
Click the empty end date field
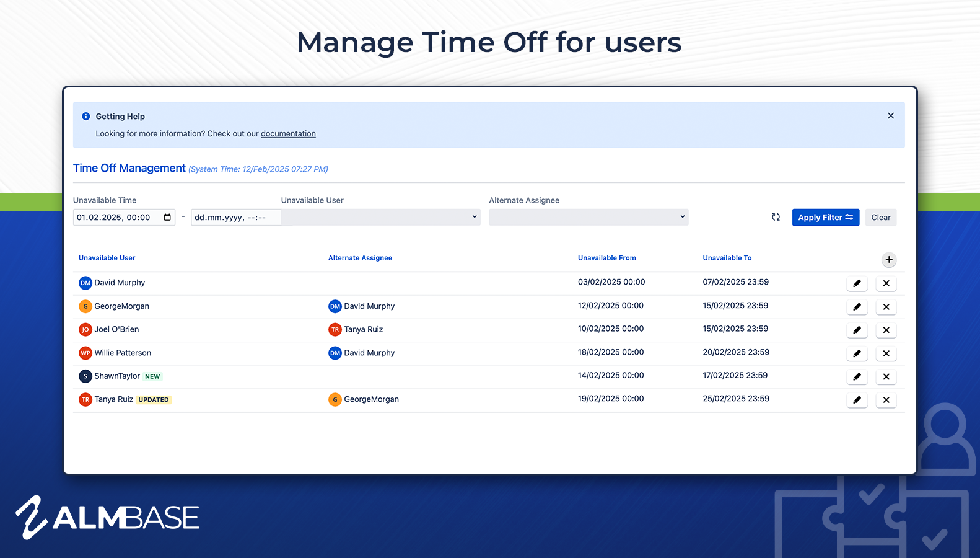point(236,217)
